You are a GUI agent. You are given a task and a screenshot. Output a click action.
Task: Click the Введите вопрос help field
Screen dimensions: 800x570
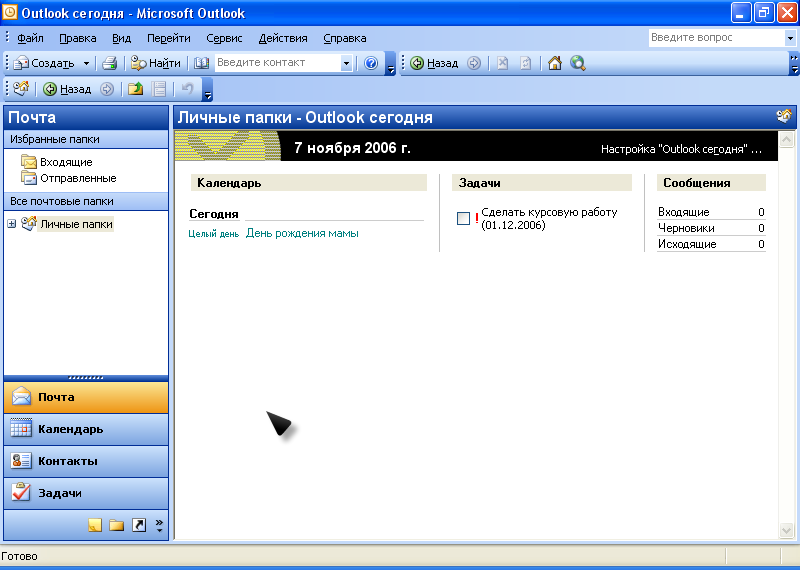(x=716, y=38)
